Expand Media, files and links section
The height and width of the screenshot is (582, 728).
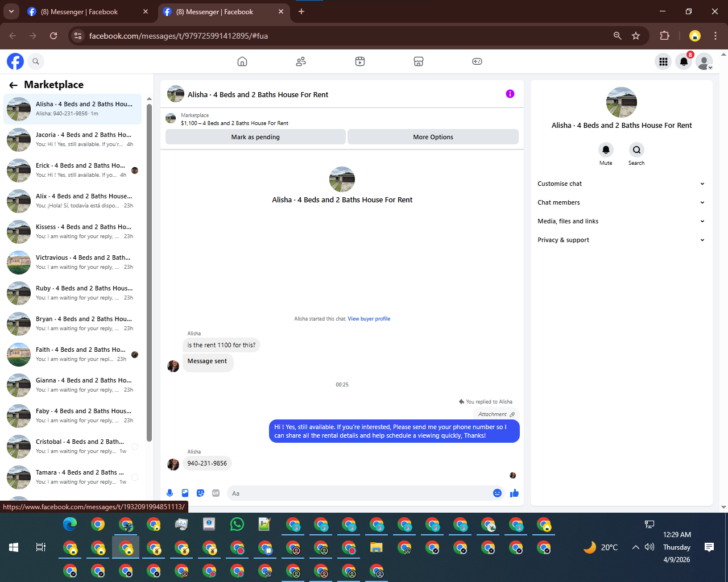click(621, 221)
